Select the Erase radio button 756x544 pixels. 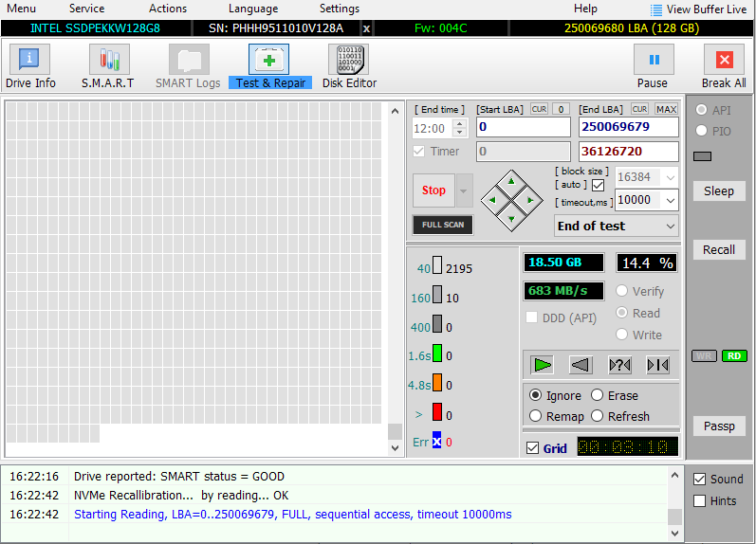pos(597,395)
